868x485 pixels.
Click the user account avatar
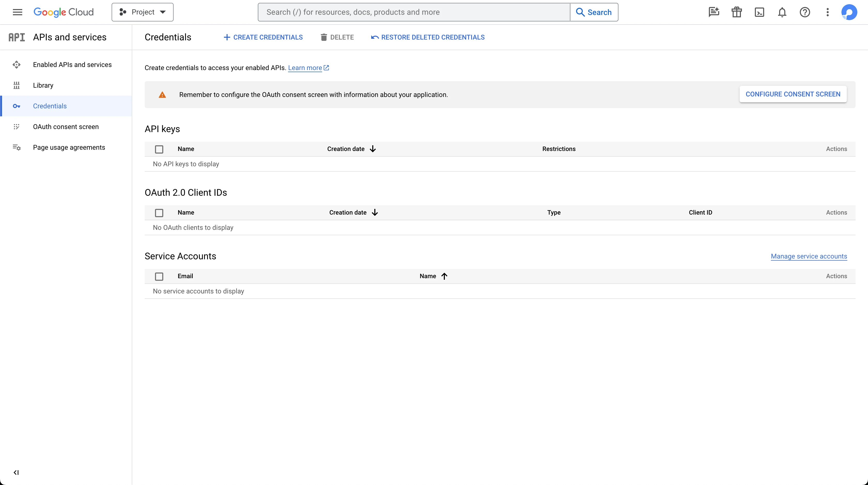pyautogui.click(x=849, y=12)
